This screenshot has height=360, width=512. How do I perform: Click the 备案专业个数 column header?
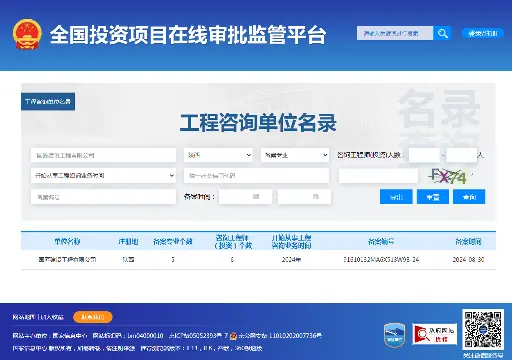point(173,241)
